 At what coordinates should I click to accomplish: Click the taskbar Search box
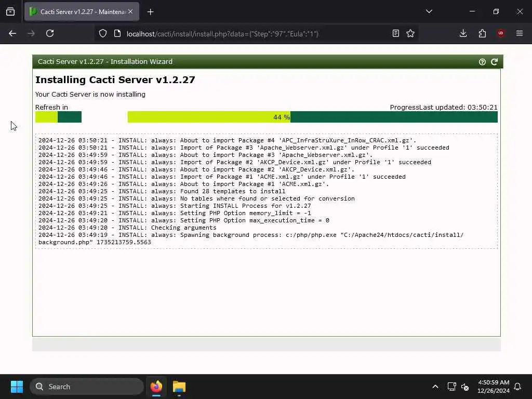(x=87, y=387)
